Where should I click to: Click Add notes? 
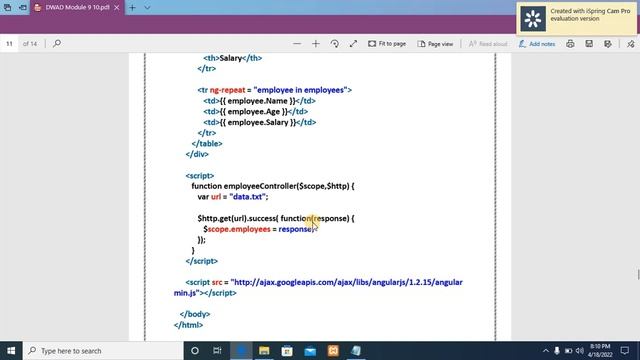tap(537, 44)
